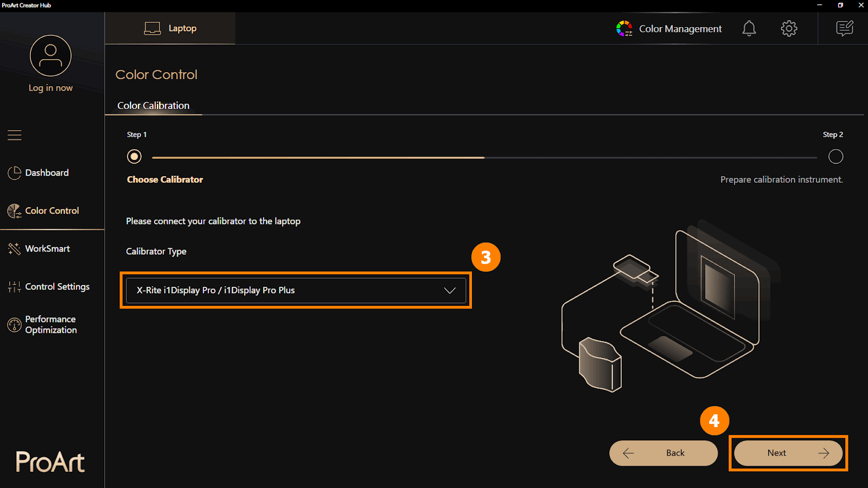Toggle the hamburger sidebar menu

15,135
